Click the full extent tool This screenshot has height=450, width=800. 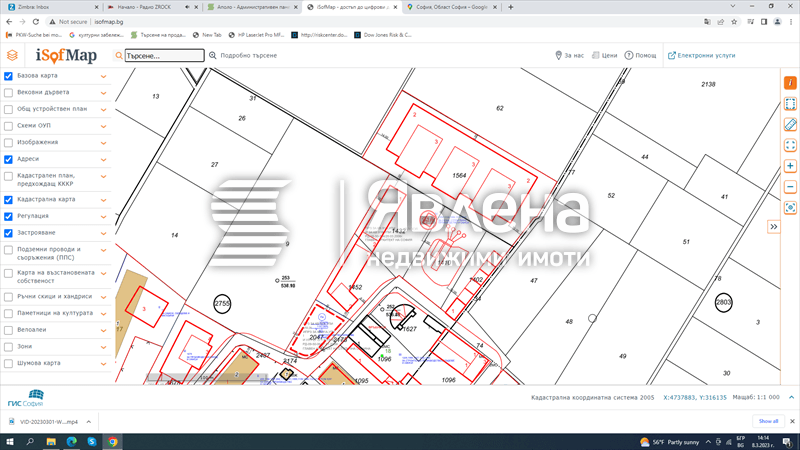pyautogui.click(x=790, y=145)
